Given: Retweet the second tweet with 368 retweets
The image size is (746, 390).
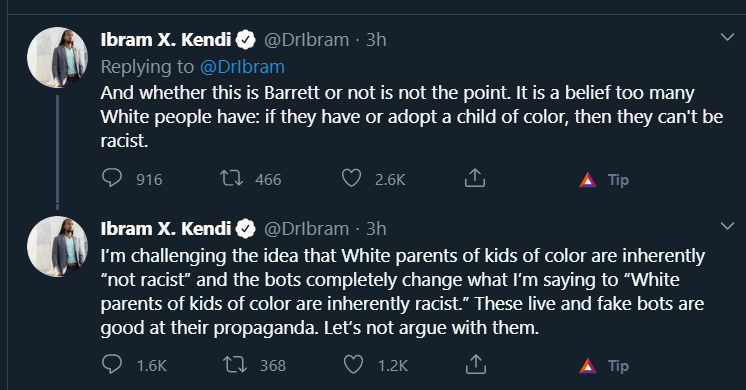Looking at the screenshot, I should click(235, 364).
